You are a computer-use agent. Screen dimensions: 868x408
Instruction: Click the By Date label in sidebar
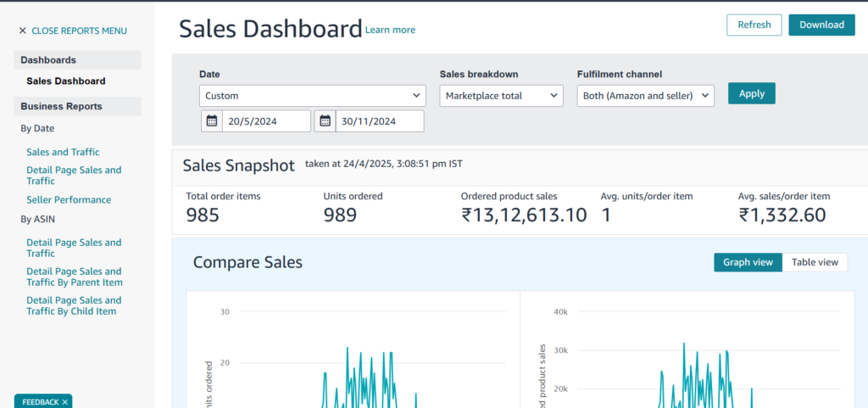pos(37,128)
